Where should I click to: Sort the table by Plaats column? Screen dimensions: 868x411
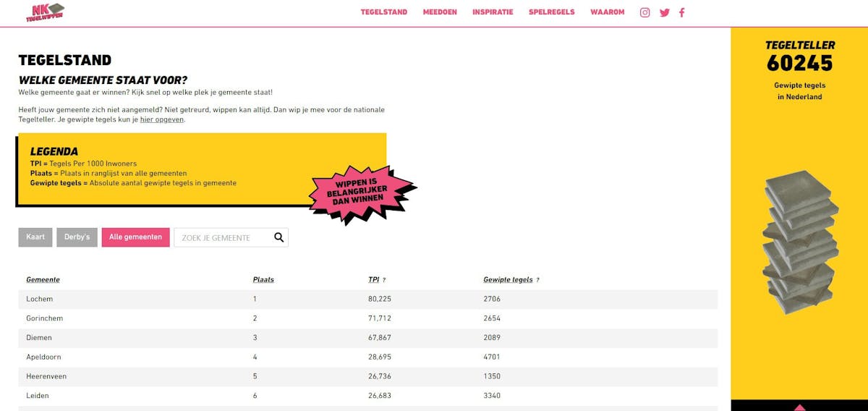pyautogui.click(x=263, y=280)
